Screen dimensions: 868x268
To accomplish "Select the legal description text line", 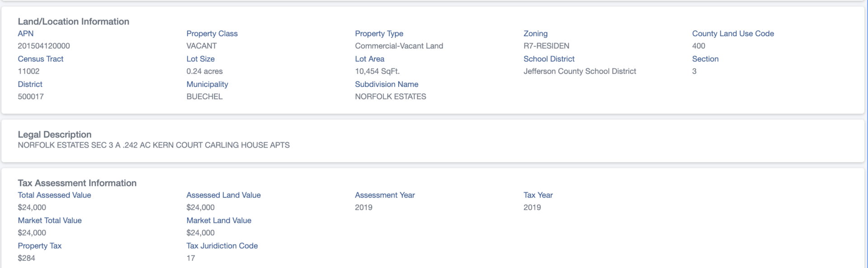I will pyautogui.click(x=154, y=145).
